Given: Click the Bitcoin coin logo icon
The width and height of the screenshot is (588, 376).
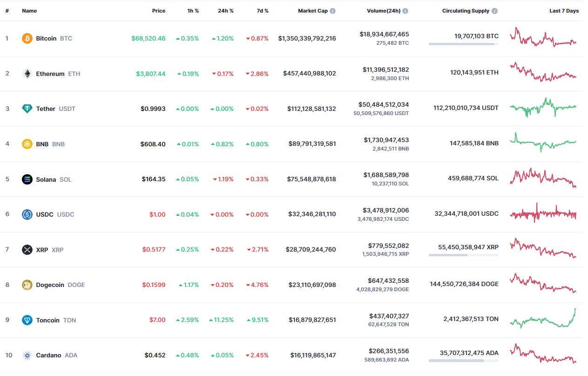Looking at the screenshot, I should 27,38.
